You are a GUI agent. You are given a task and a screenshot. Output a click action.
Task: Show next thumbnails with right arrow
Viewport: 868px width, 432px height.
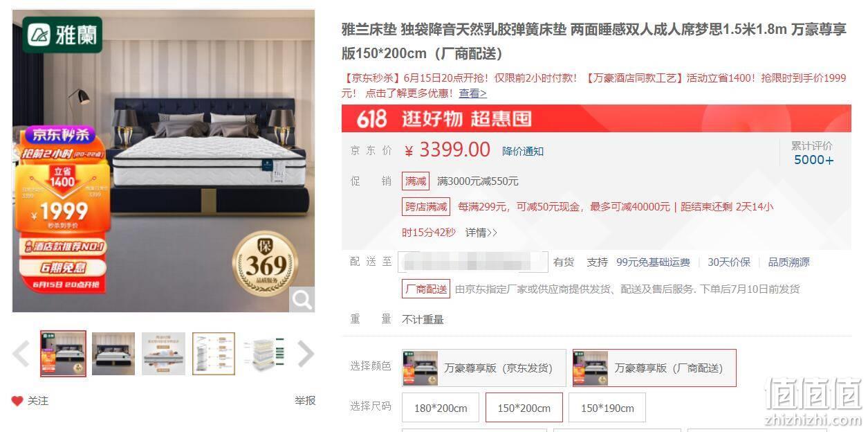point(306,354)
